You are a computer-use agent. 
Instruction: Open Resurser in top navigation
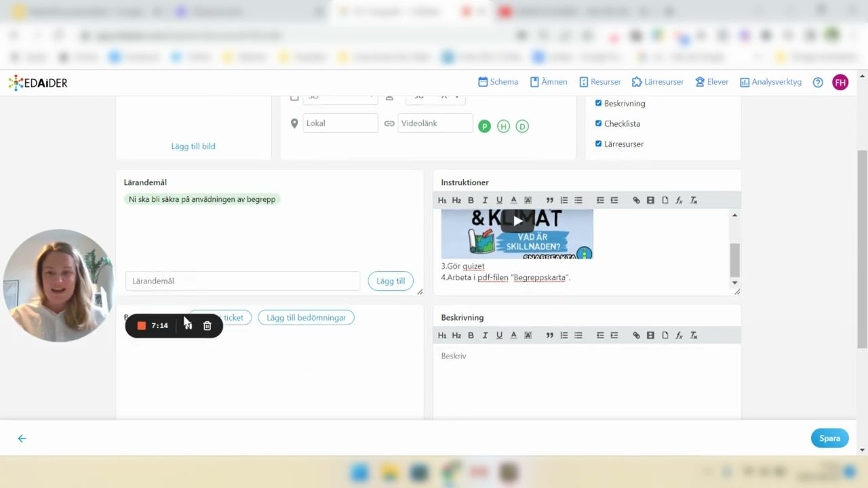pyautogui.click(x=600, y=82)
